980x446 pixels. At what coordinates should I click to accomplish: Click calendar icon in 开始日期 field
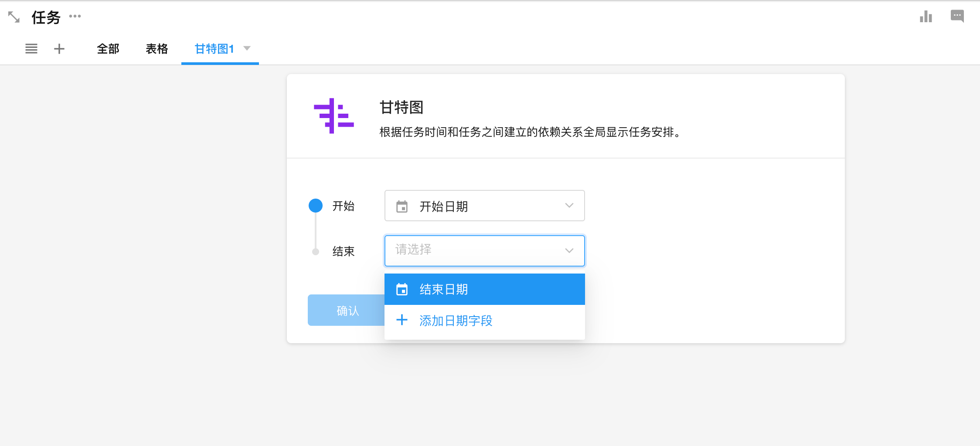point(402,206)
